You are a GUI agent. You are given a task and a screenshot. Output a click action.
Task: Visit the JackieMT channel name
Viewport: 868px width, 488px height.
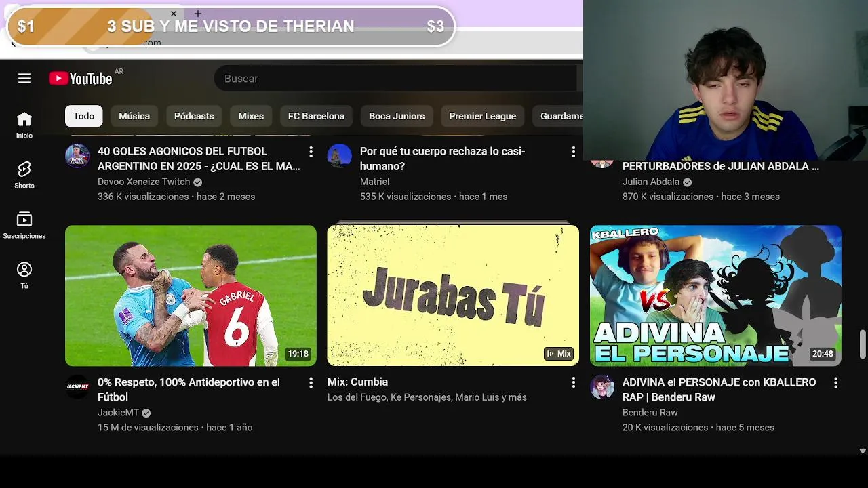coord(118,413)
